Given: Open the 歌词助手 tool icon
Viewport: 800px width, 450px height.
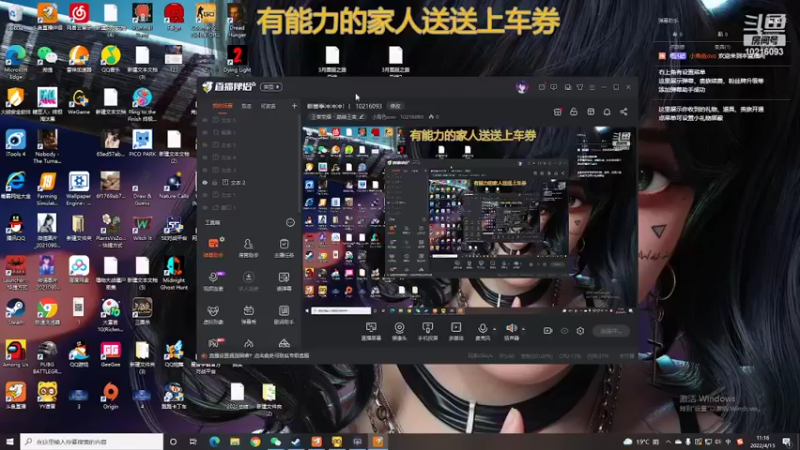Looking at the screenshot, I should tap(284, 314).
